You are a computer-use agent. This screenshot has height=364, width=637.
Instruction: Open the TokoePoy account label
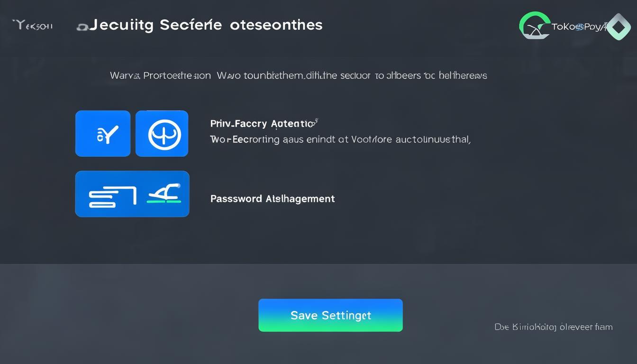tap(578, 27)
